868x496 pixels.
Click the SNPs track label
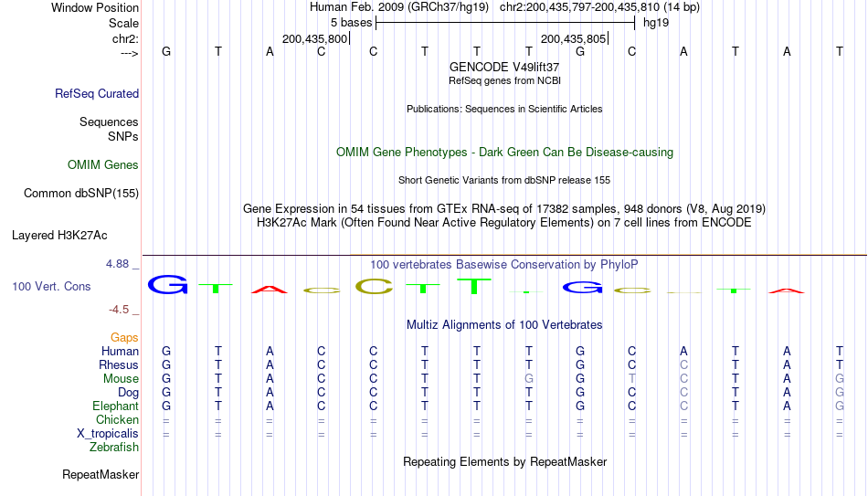[123, 136]
